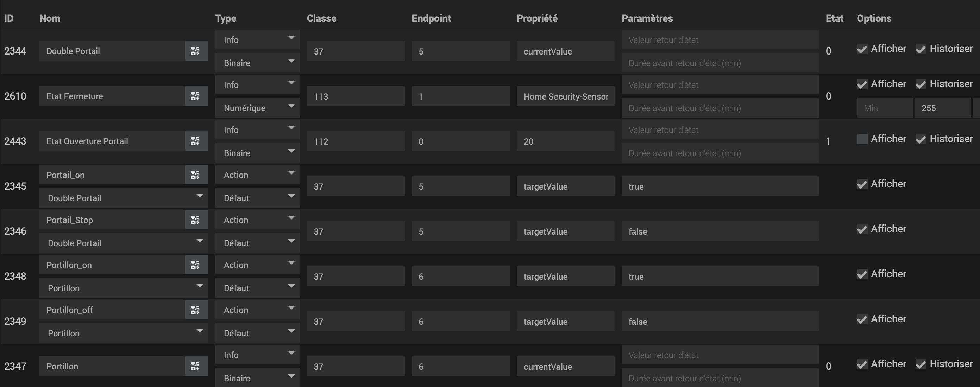Enable Afficher for Etat Ouverture Portail
This screenshot has width=980, height=387.
pyautogui.click(x=862, y=139)
